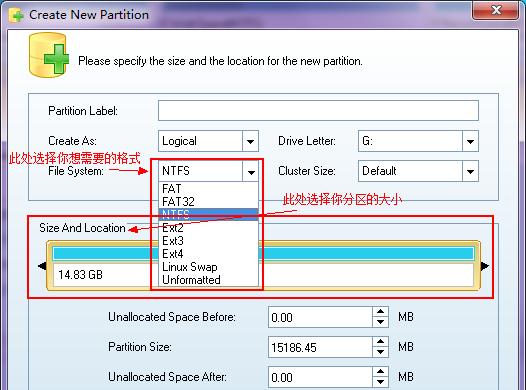
Task: Select Ext4 file system option
Action: tap(208, 254)
